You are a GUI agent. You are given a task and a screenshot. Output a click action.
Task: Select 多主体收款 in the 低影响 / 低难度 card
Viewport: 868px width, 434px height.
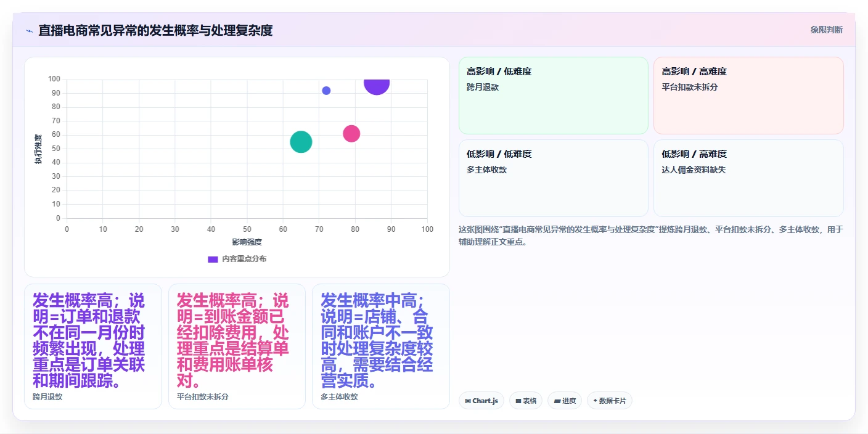(486, 170)
